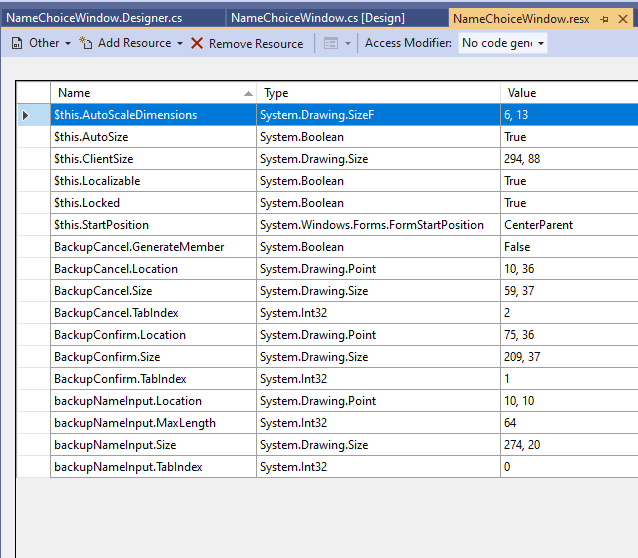Click the value 0 for backupNameInput.TabIndex
The height and width of the screenshot is (558, 638).
pos(569,466)
